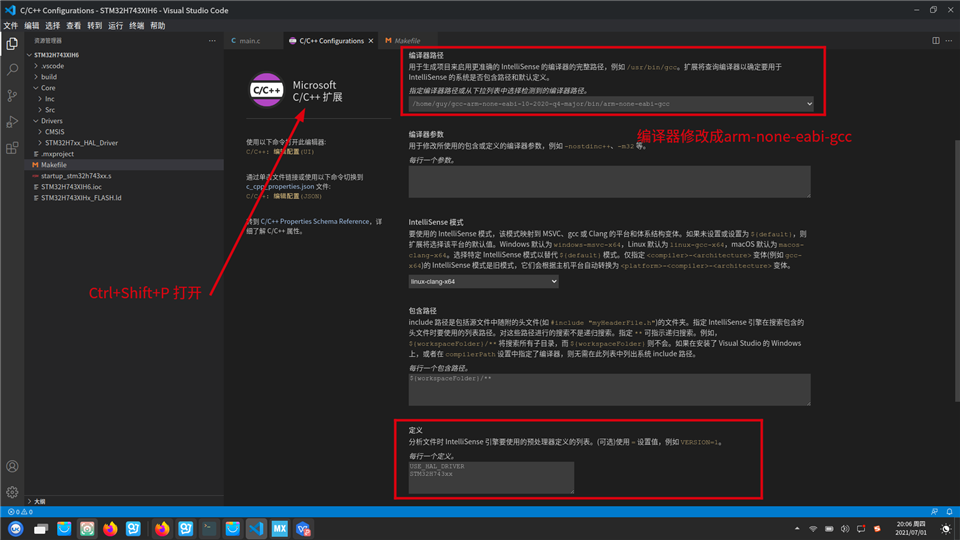The width and height of the screenshot is (960, 540).
Task: Click the feedback icon in status bar
Action: tap(934, 511)
